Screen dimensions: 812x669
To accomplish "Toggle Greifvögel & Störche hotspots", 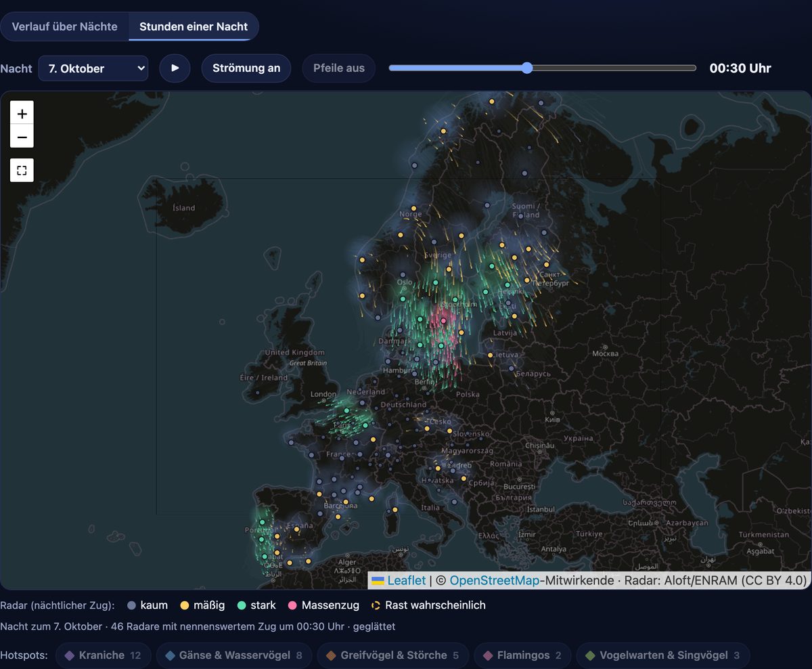I will coord(392,655).
